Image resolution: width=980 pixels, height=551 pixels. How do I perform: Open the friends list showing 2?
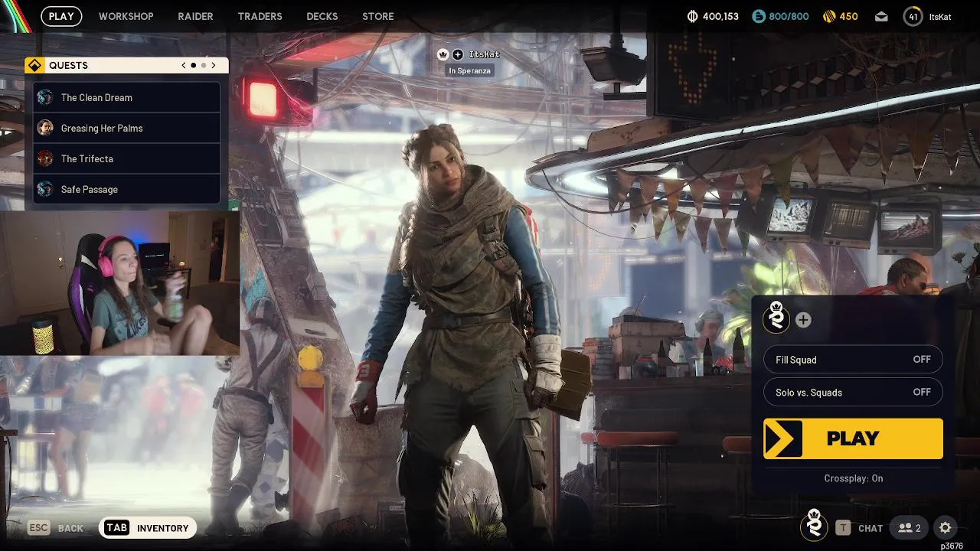point(909,528)
